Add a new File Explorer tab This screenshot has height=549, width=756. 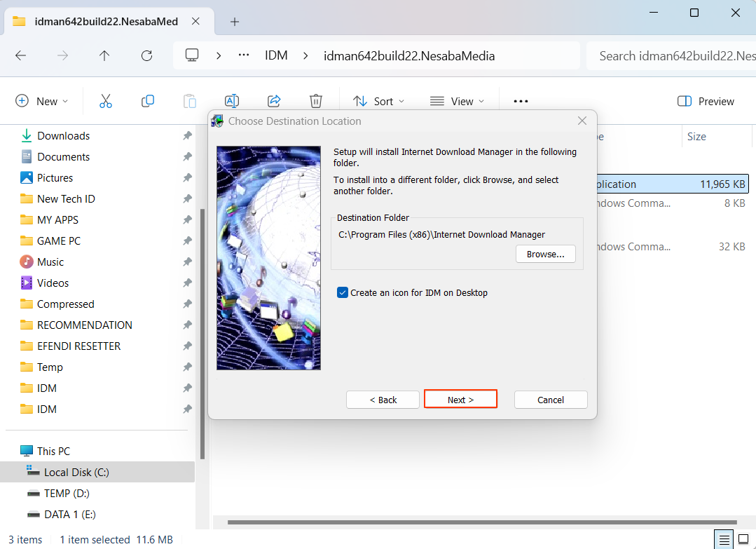point(234,22)
